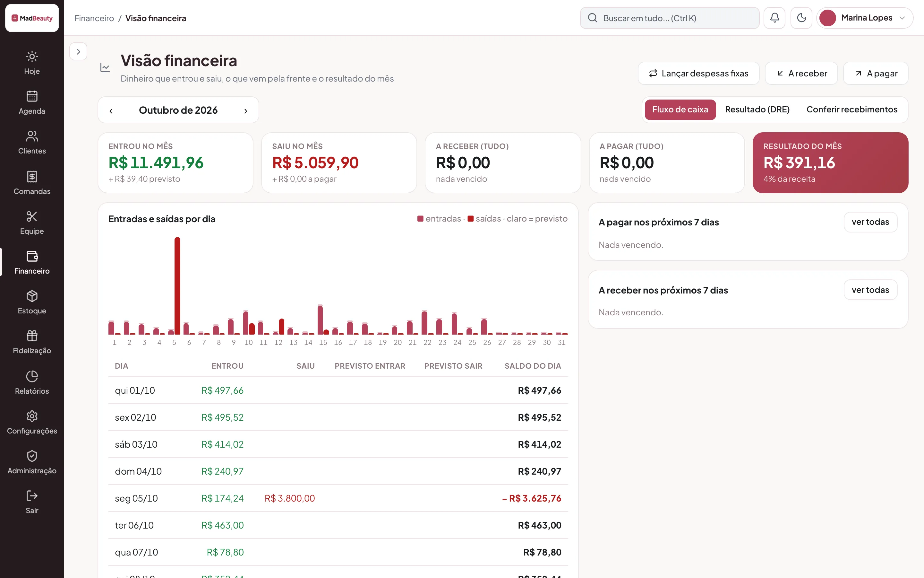Click the Saldo do dia column header

[x=533, y=366]
